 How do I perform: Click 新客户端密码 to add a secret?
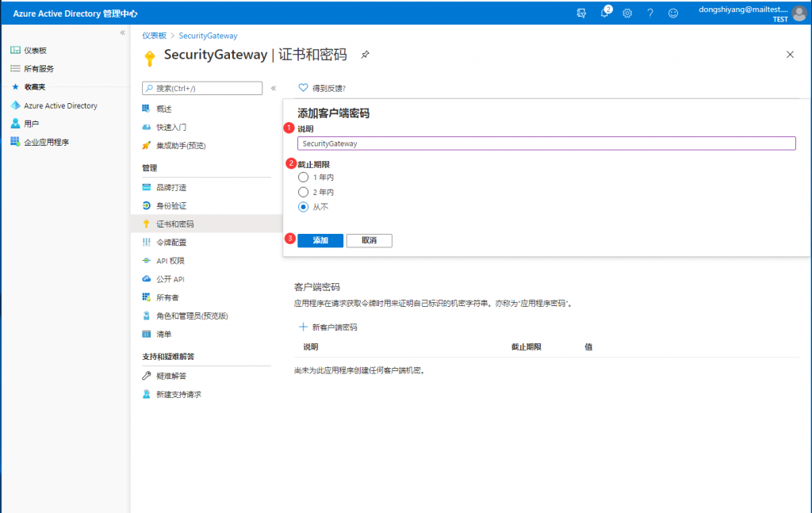(327, 327)
